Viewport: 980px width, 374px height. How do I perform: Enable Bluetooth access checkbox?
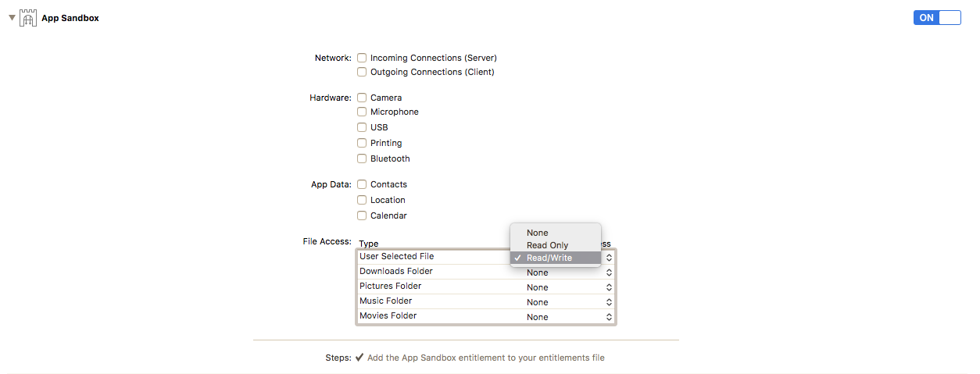pyautogui.click(x=362, y=159)
